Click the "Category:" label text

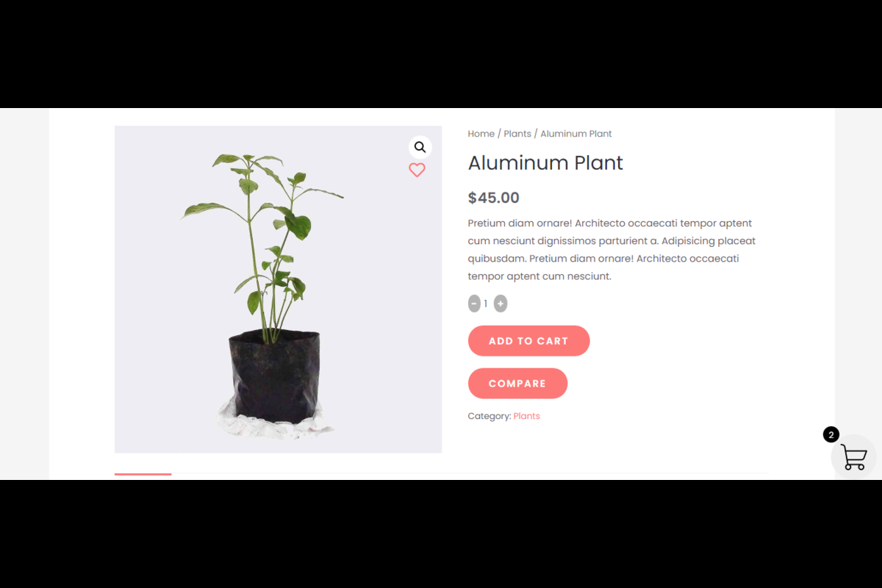[489, 416]
